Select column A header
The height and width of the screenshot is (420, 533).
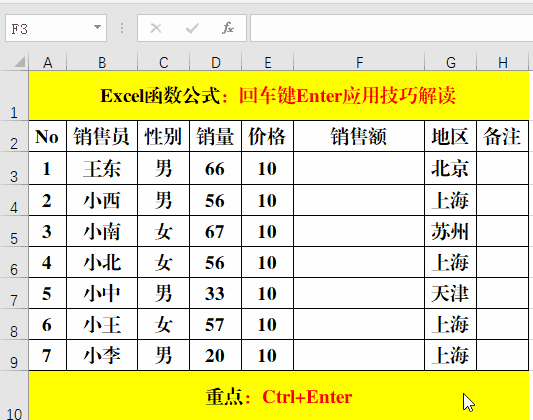tap(48, 62)
